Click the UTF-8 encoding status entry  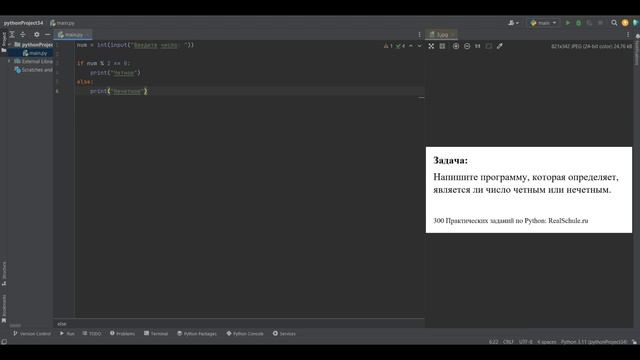526,342
